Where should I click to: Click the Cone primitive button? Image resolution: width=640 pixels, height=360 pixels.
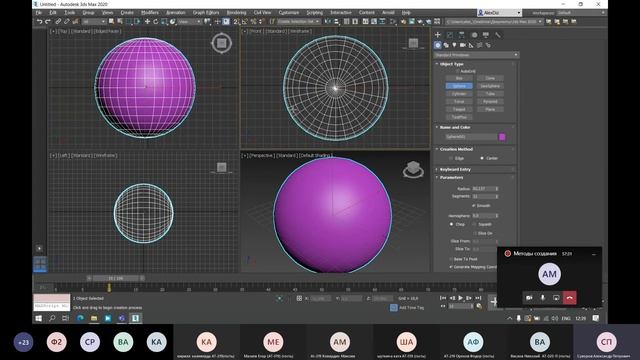(x=490, y=78)
